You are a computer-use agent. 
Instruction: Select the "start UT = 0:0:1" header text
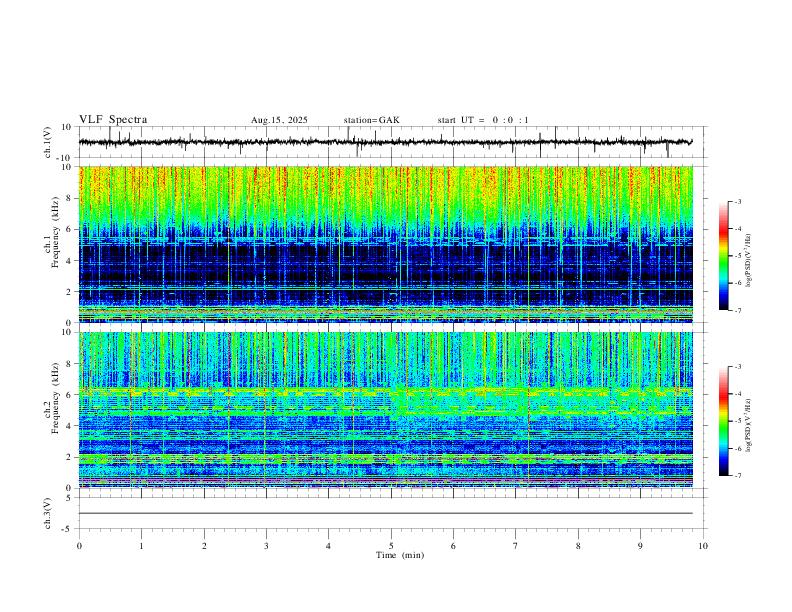click(x=483, y=120)
